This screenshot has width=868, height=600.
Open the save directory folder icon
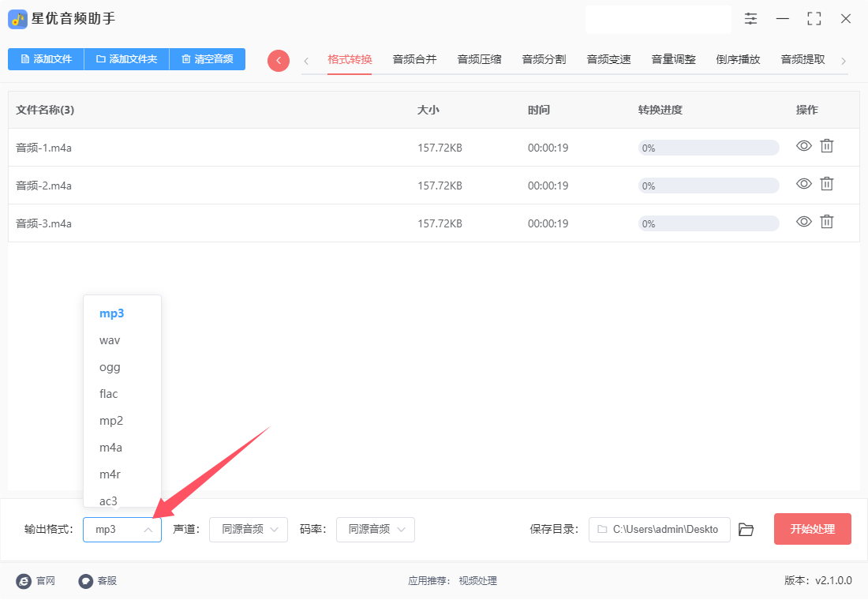click(746, 530)
